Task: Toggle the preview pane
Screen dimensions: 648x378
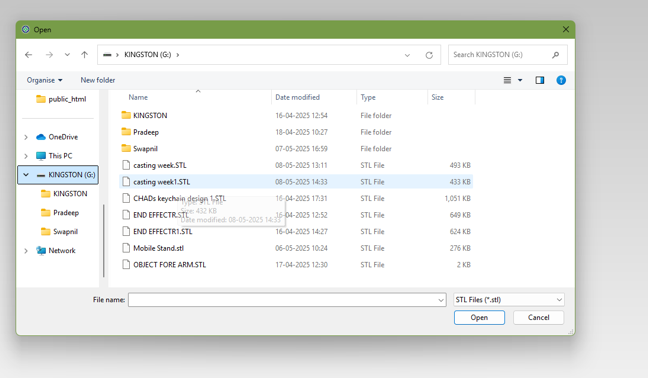Action: 540,80
